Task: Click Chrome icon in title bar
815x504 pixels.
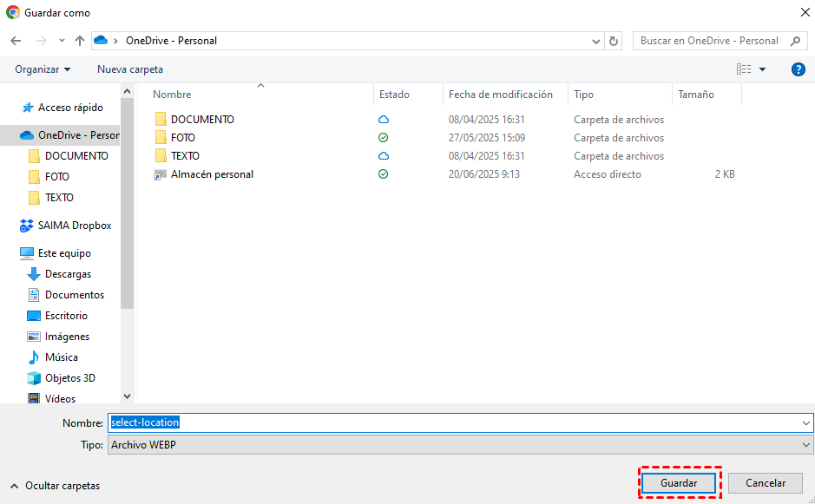Action: coord(12,12)
